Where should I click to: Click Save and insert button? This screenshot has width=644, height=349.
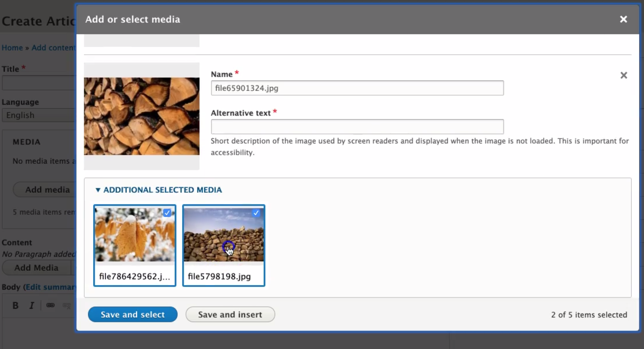click(x=230, y=314)
